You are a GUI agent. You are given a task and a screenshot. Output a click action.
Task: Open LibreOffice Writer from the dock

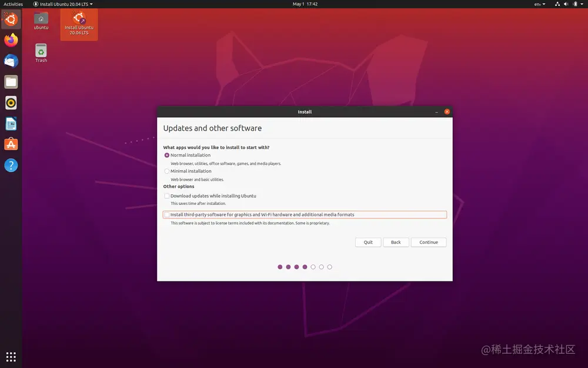(11, 123)
